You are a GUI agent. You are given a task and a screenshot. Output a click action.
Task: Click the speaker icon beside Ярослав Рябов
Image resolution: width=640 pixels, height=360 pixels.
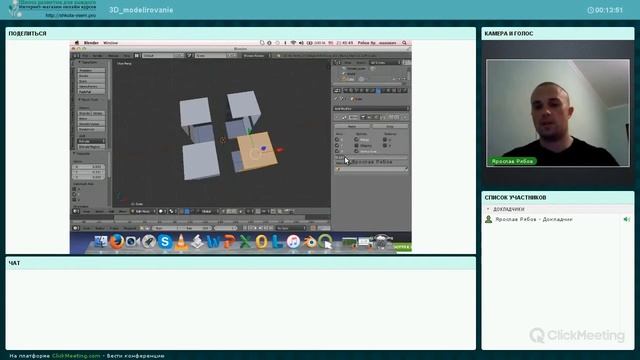point(627,220)
